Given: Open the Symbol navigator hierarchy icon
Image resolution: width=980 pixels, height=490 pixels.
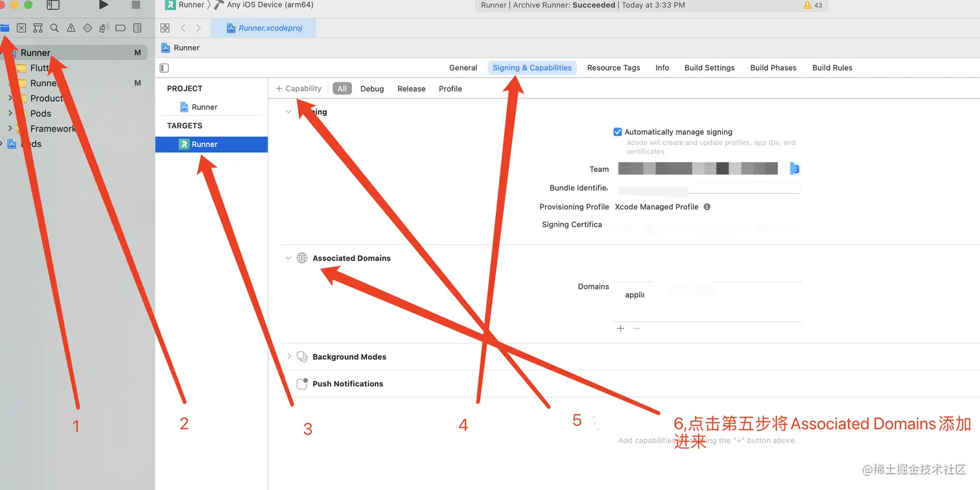Looking at the screenshot, I should pyautogui.click(x=38, y=28).
